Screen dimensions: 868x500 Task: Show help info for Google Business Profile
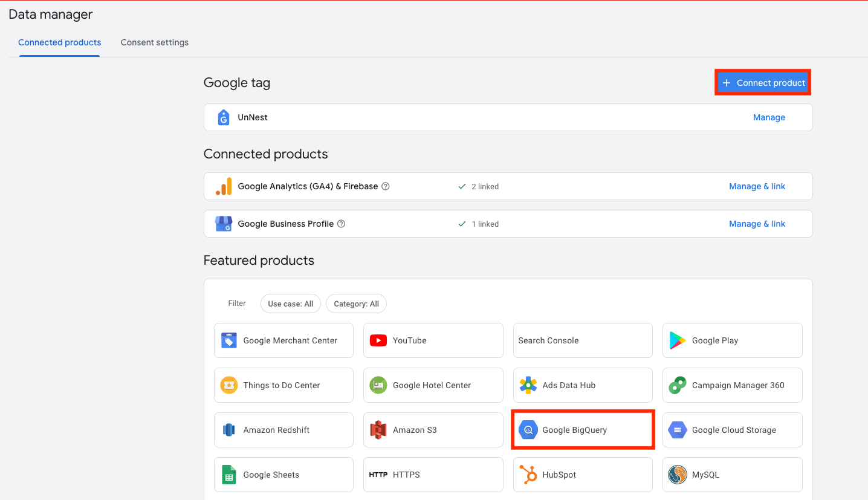342,224
